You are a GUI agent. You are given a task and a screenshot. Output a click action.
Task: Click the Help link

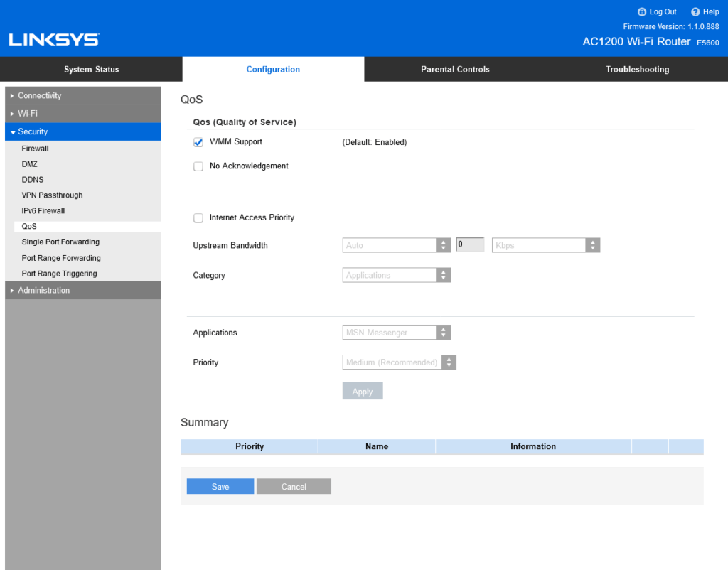[711, 12]
